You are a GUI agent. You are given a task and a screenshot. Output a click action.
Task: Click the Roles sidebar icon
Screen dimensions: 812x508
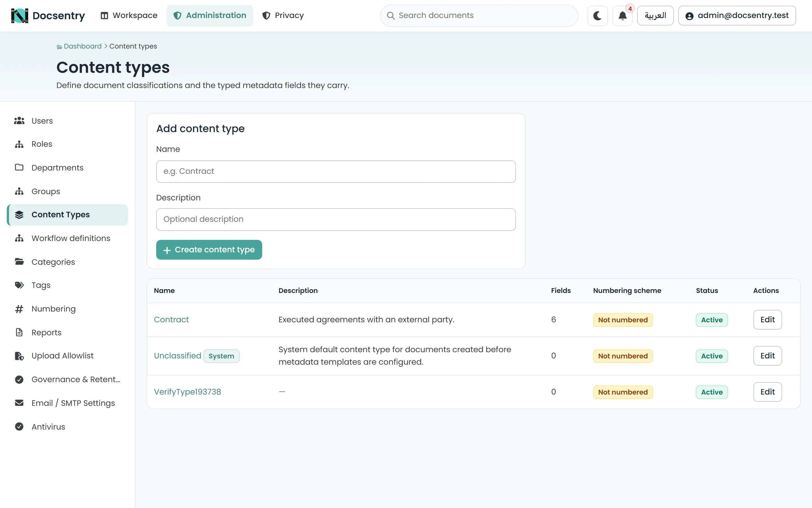19,144
